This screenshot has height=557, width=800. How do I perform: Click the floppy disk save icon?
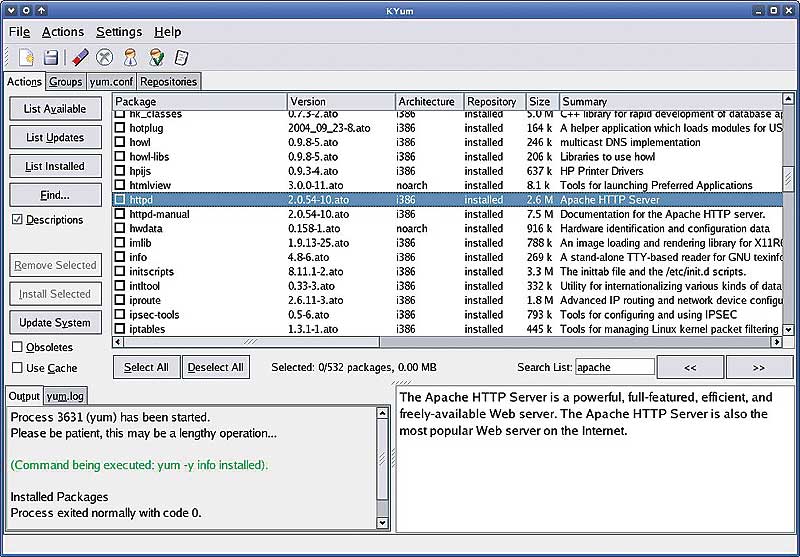click(51, 57)
